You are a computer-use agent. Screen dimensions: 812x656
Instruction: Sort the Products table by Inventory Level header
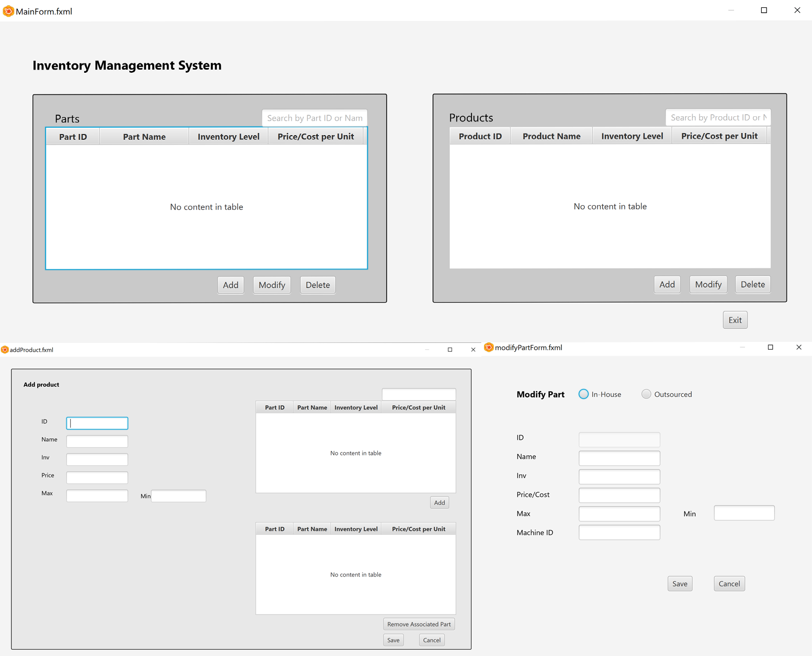pyautogui.click(x=631, y=136)
